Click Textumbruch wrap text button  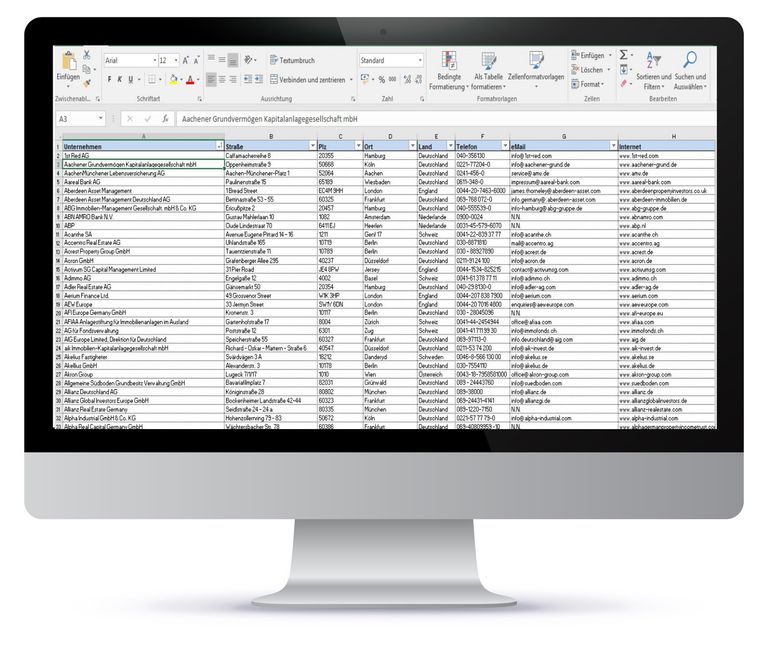(x=292, y=60)
